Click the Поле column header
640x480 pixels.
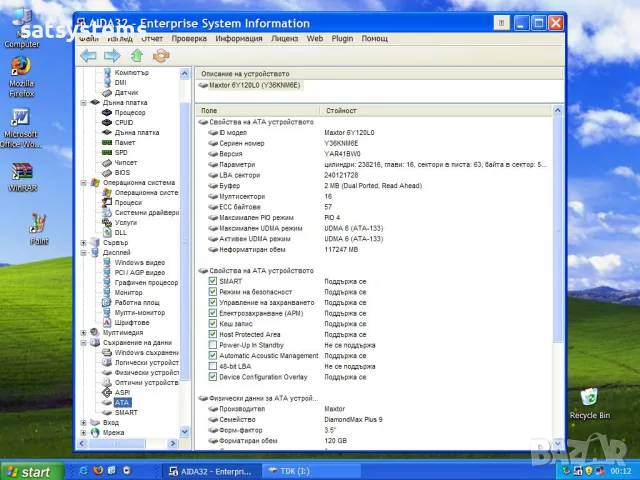pos(258,110)
